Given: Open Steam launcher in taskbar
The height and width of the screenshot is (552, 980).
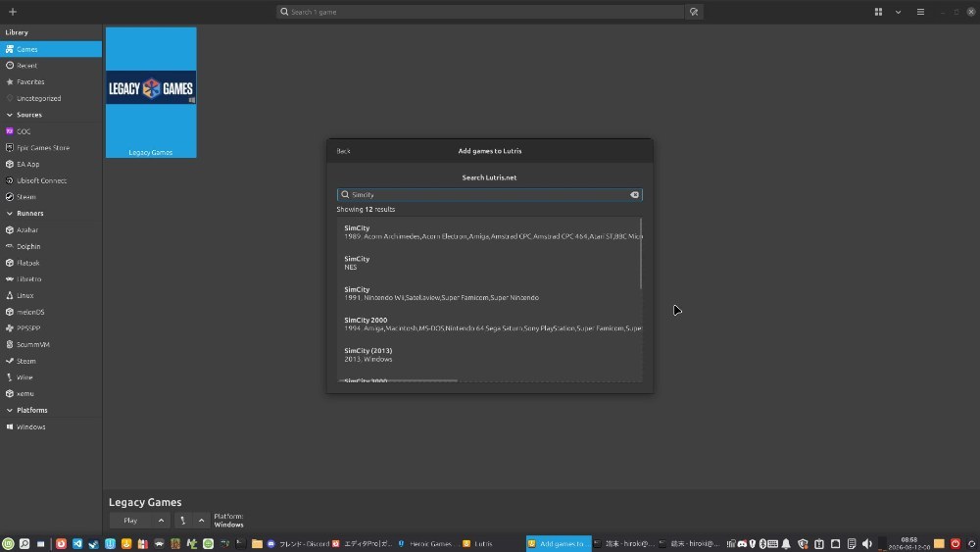Looking at the screenshot, I should 93,544.
